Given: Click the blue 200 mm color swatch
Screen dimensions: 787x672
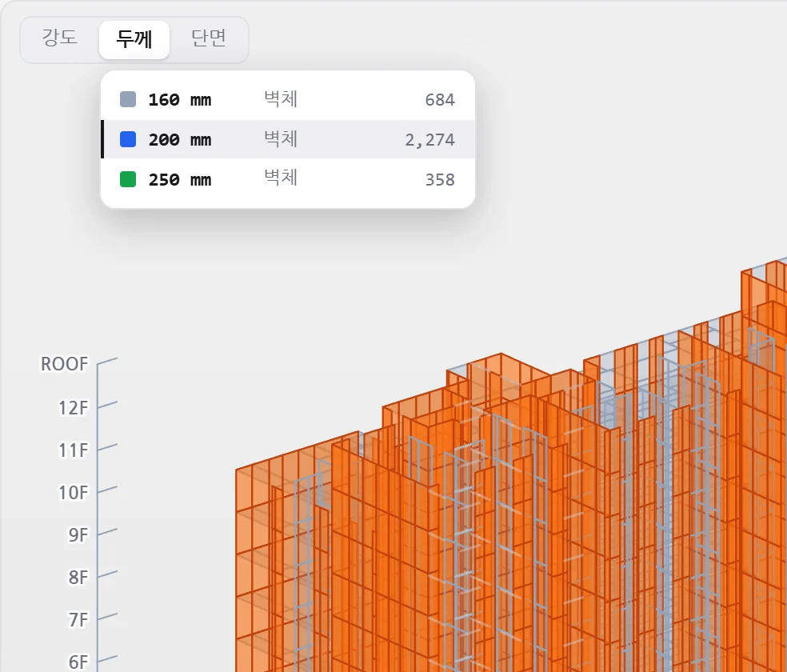Looking at the screenshot, I should [128, 139].
